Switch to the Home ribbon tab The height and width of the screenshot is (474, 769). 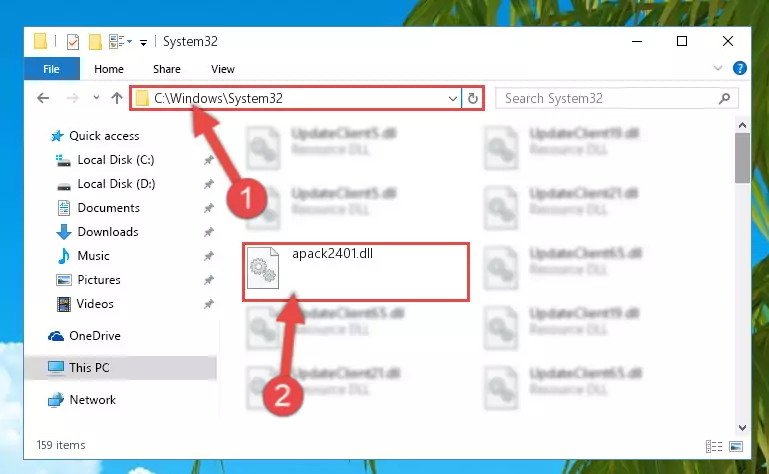pyautogui.click(x=109, y=69)
